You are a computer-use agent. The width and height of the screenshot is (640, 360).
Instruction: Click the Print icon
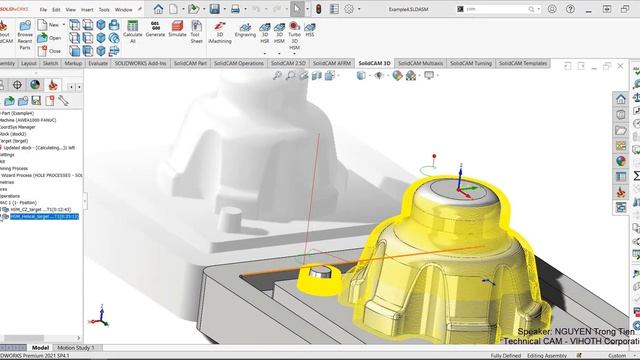tap(236, 9)
